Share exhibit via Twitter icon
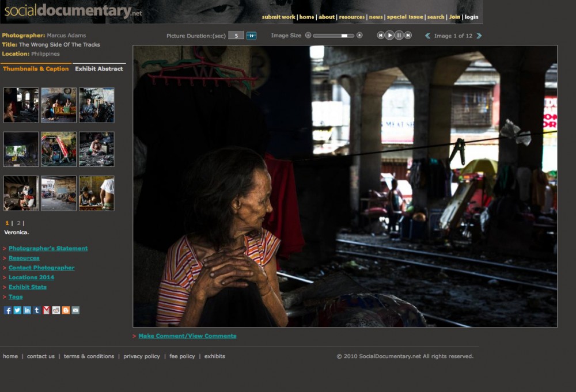This screenshot has height=392, width=576. pyautogui.click(x=17, y=310)
